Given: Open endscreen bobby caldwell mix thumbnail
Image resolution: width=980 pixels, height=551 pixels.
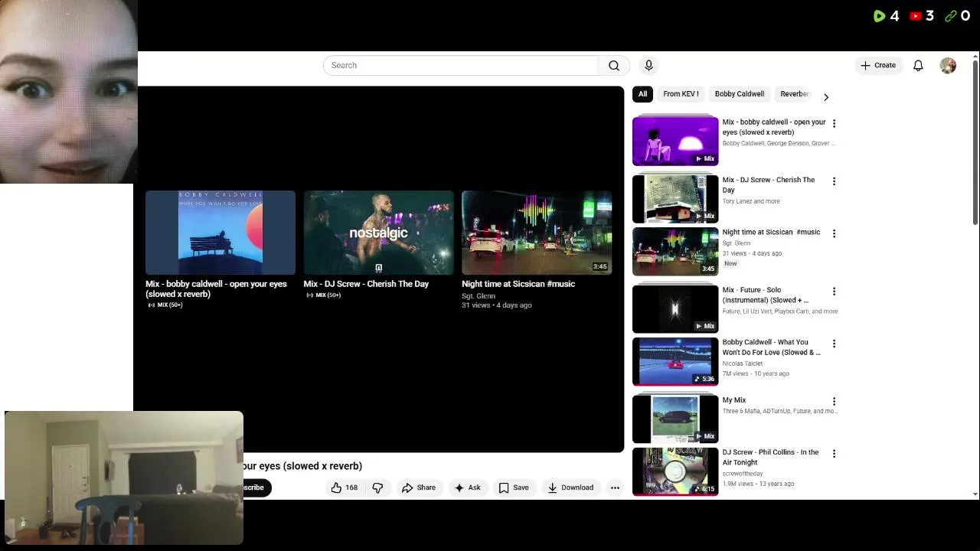Looking at the screenshot, I should pyautogui.click(x=220, y=233).
